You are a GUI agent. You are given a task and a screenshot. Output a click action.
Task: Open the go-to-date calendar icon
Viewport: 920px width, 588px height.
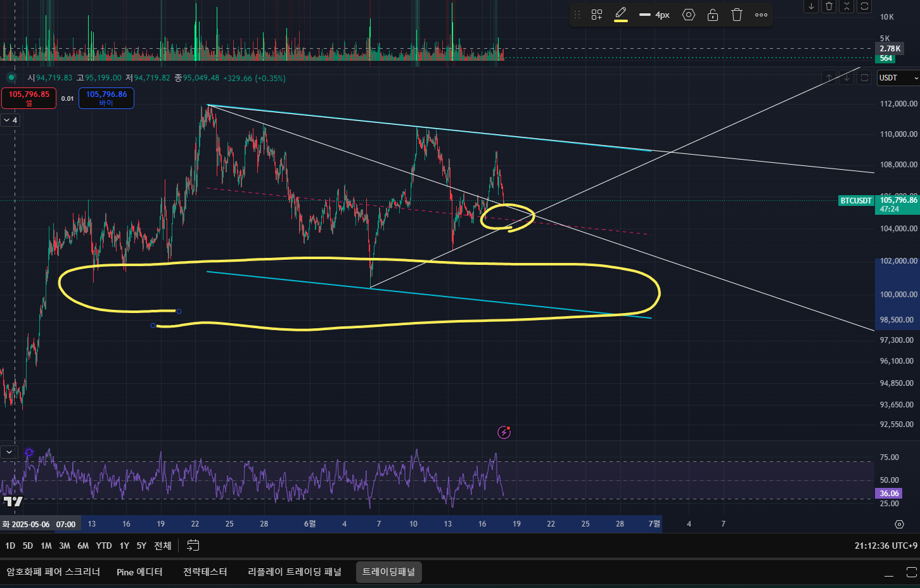pos(193,546)
